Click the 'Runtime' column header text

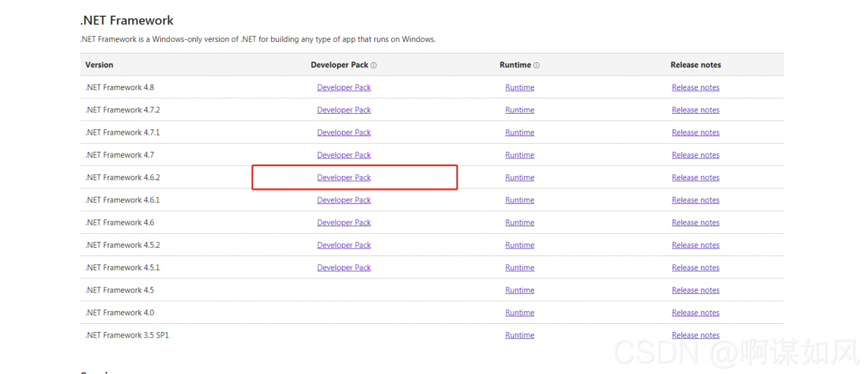(x=515, y=65)
